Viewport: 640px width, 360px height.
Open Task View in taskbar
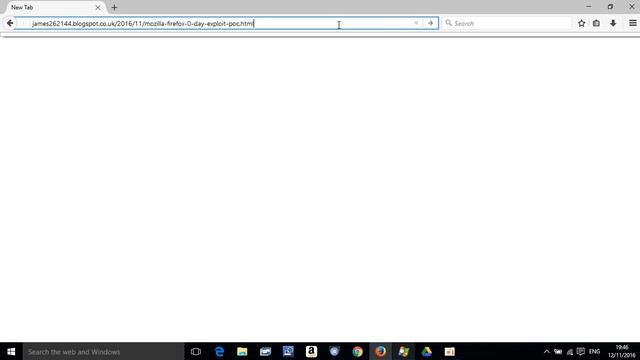[x=196, y=351]
